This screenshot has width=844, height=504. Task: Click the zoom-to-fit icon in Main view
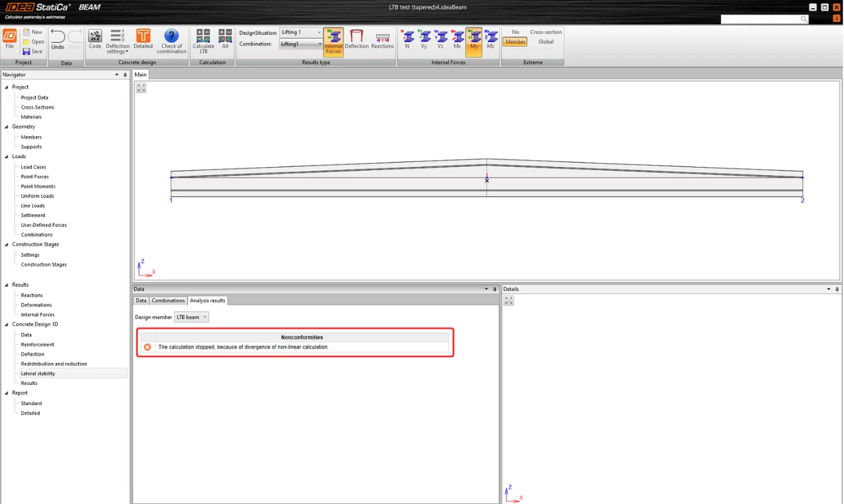click(141, 88)
